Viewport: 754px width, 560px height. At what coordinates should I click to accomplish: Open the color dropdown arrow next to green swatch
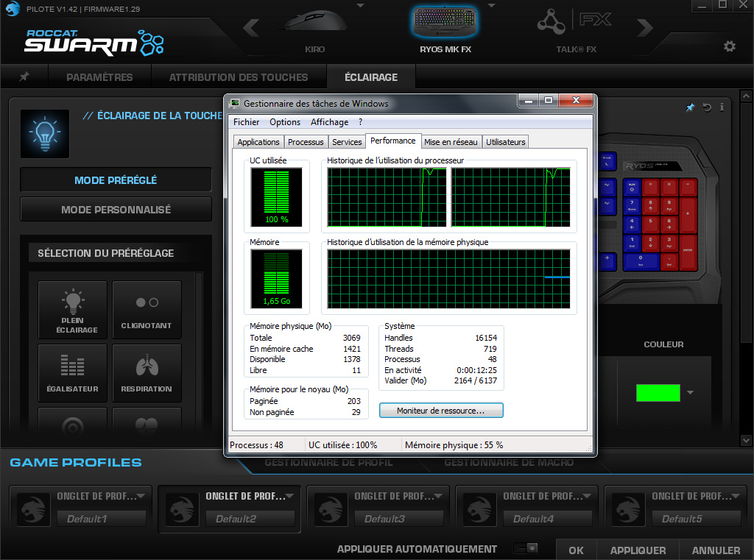(x=690, y=393)
